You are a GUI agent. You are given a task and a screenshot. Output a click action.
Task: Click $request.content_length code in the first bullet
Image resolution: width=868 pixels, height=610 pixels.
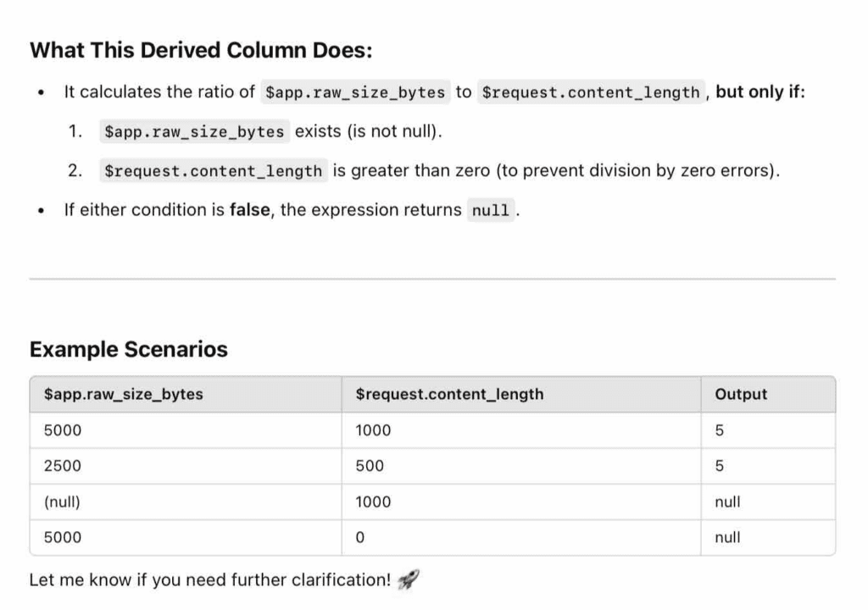[592, 92]
